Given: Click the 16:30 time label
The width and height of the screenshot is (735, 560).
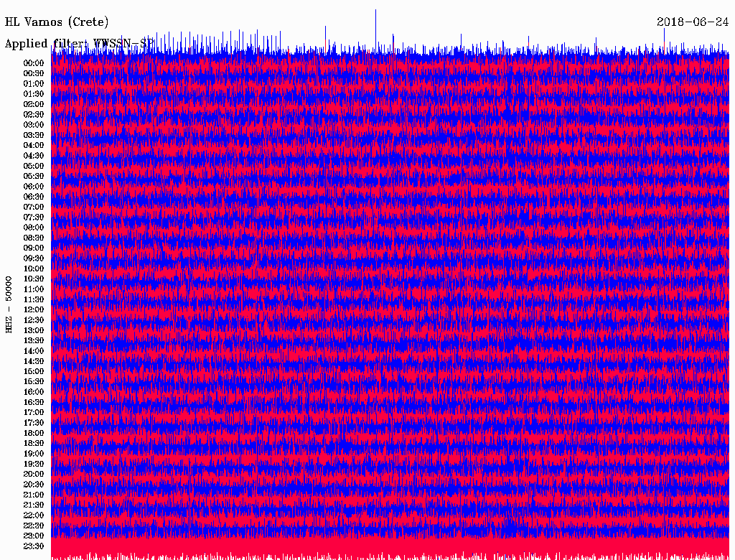Looking at the screenshot, I should [x=34, y=403].
